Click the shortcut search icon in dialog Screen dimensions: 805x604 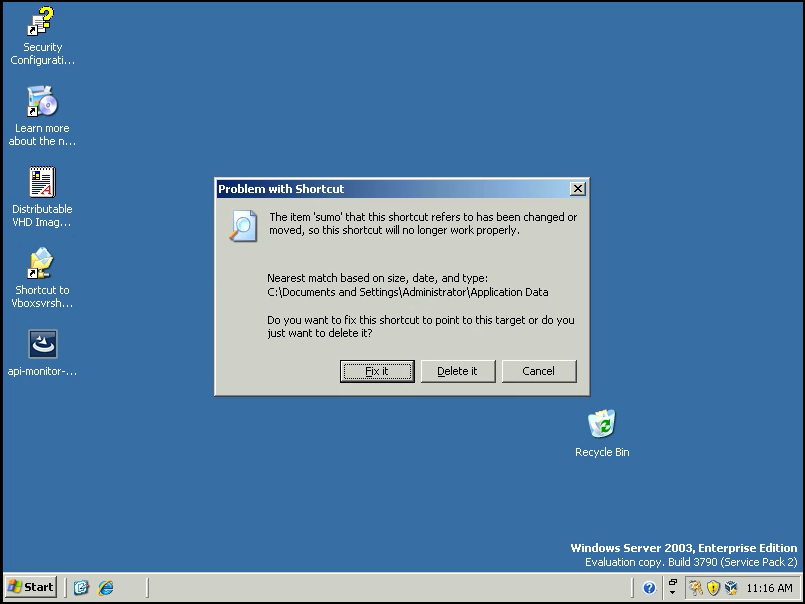(243, 226)
